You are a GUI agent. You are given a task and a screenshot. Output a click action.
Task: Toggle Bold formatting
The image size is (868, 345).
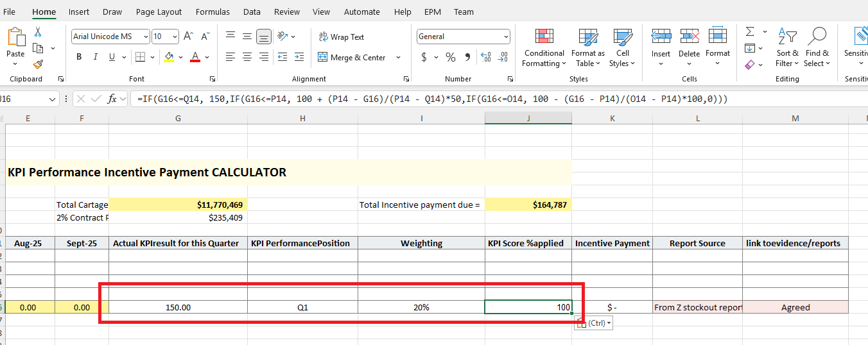click(79, 56)
